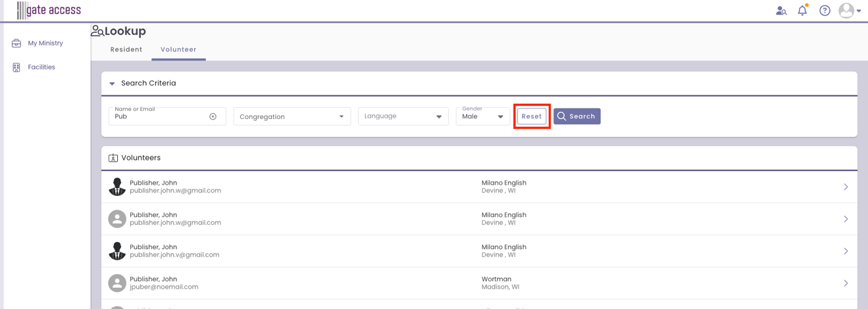Image resolution: width=868 pixels, height=309 pixels.
Task: Select the Volunteer tab
Action: pos(178,49)
